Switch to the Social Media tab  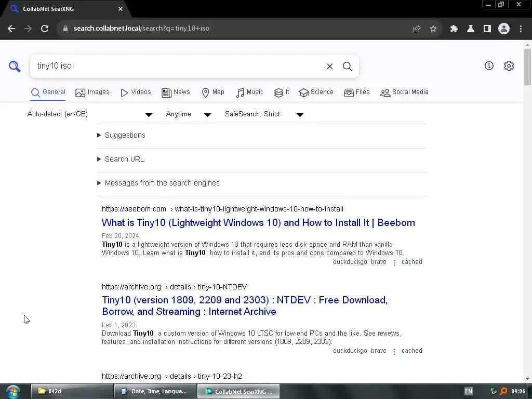point(404,92)
